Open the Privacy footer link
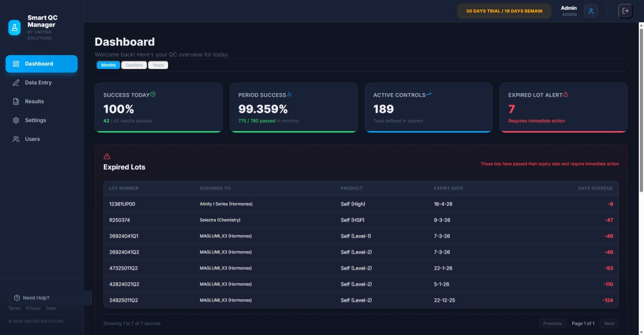Screen dimensions: 644x335 (x=33, y=308)
